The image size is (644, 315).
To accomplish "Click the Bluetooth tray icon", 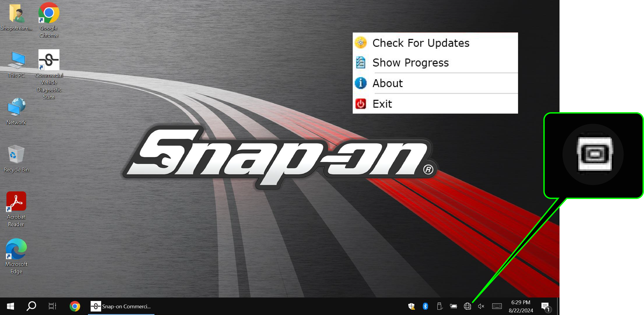I will [425, 306].
